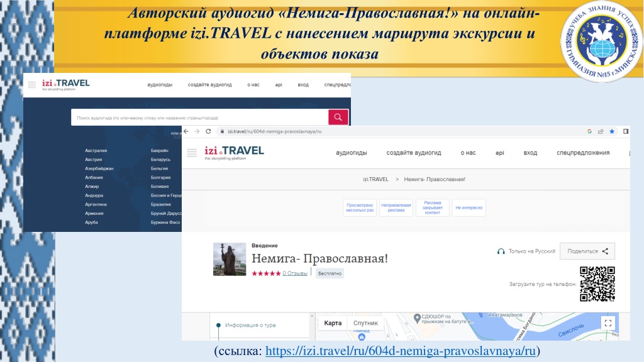
Task: Click the tour QR code
Action: 597,283
